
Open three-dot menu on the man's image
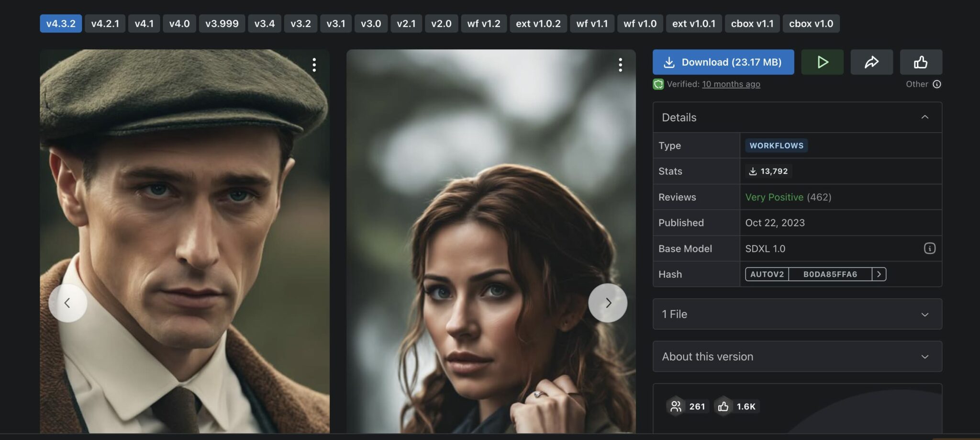pos(314,65)
